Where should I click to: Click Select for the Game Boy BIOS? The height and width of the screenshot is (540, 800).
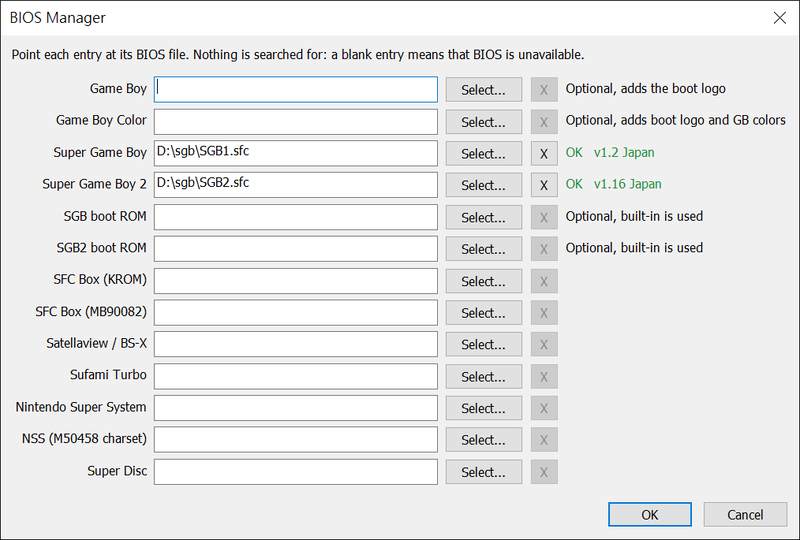coord(484,90)
